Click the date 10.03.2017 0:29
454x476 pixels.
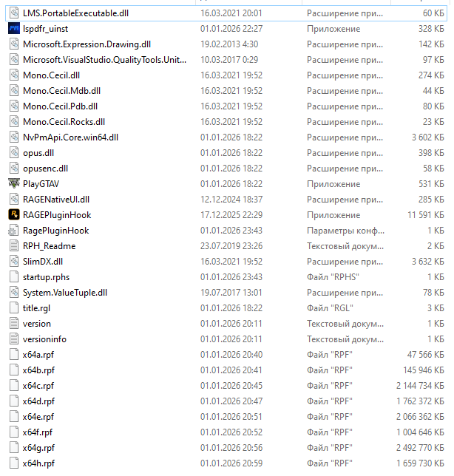pyautogui.click(x=229, y=60)
